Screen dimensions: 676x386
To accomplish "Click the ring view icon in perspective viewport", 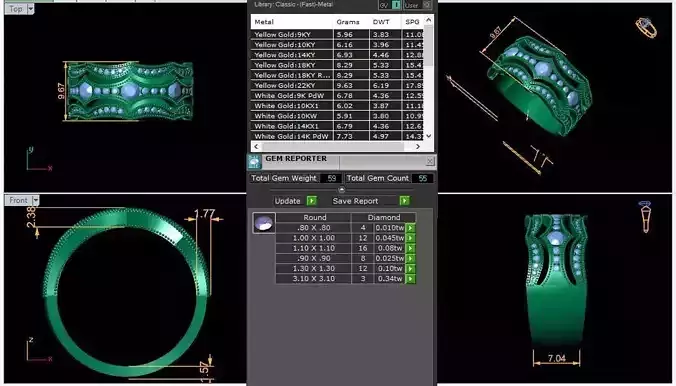I will [646, 27].
